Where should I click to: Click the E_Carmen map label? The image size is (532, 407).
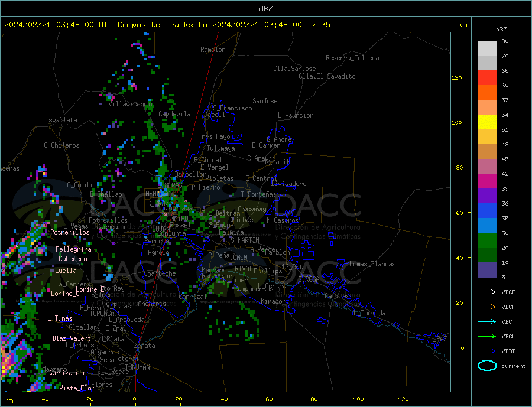[x=266, y=145]
